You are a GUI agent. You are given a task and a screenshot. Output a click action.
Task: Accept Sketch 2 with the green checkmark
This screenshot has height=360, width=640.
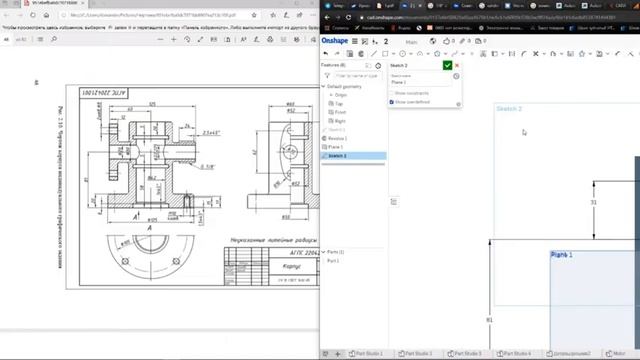(x=447, y=65)
